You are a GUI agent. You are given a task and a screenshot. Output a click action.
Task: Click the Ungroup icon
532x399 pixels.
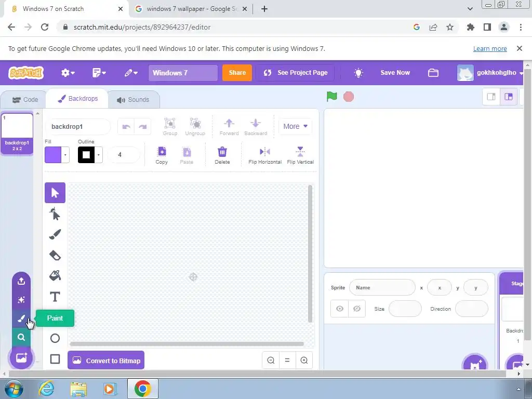pyautogui.click(x=195, y=127)
